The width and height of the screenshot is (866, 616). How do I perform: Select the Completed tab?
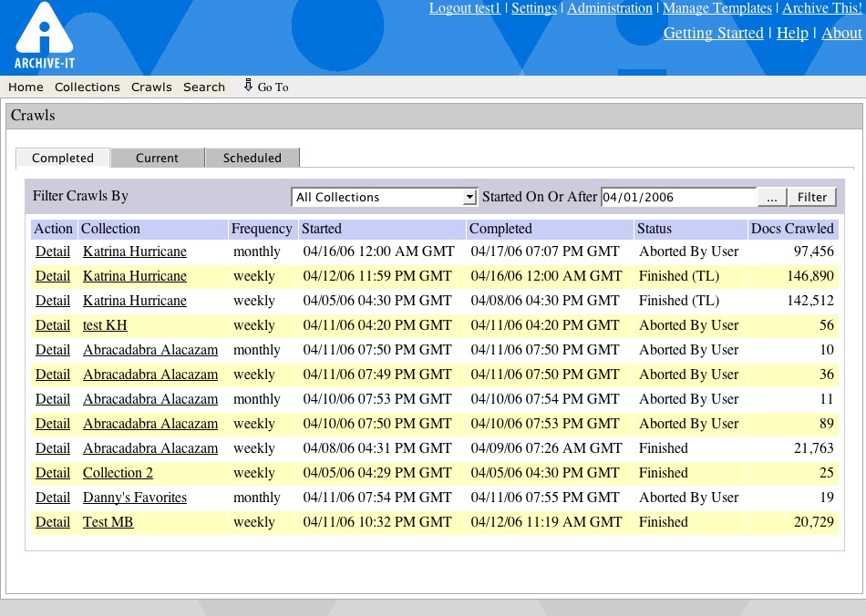click(63, 158)
